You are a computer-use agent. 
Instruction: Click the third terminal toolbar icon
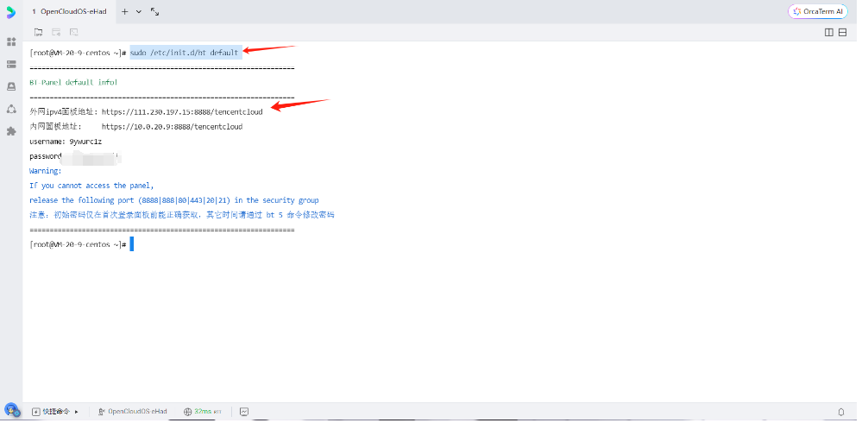(73, 32)
